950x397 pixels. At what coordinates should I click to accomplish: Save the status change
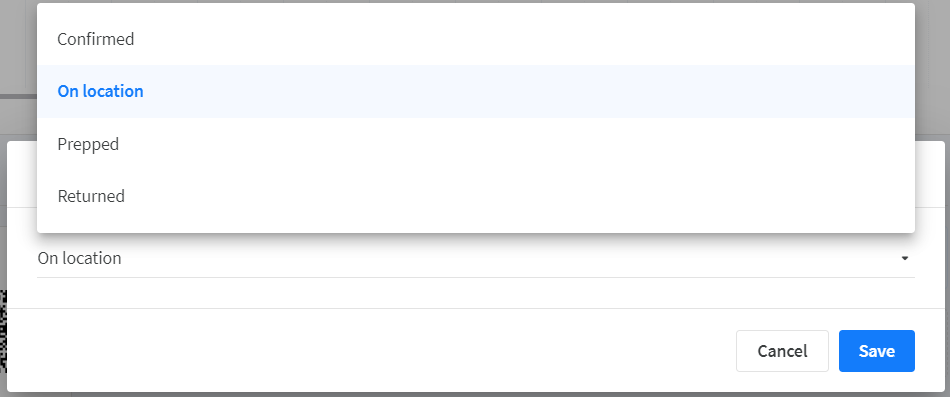pyautogui.click(x=877, y=351)
